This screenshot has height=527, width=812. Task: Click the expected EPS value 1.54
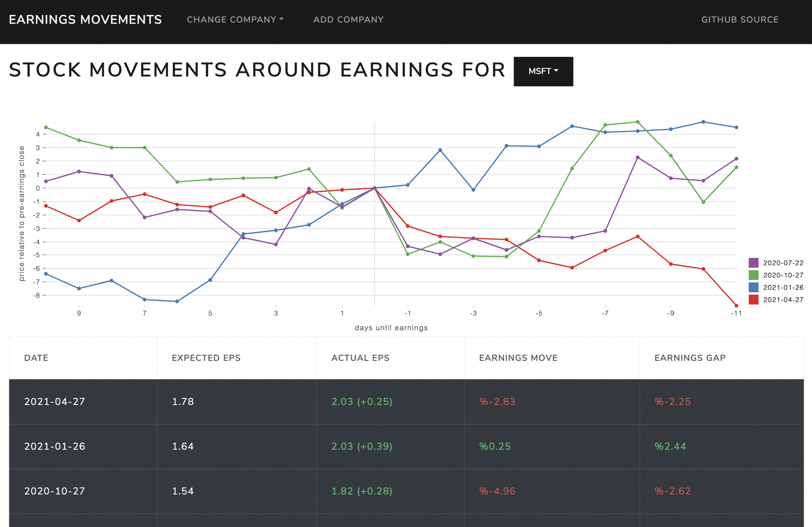(183, 491)
